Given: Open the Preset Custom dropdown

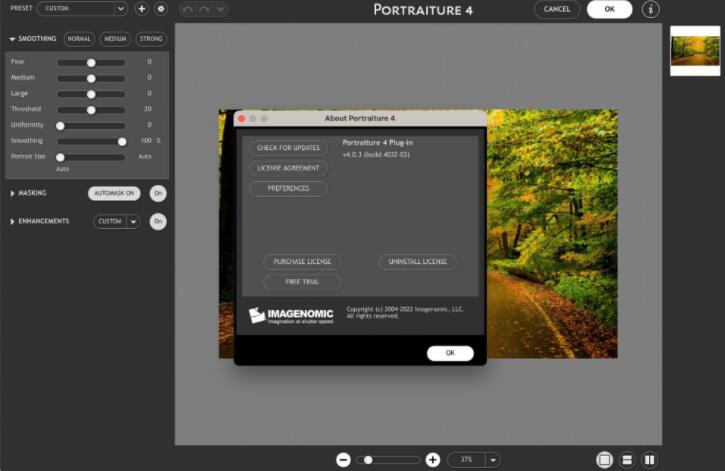Looking at the screenshot, I should tap(82, 8).
